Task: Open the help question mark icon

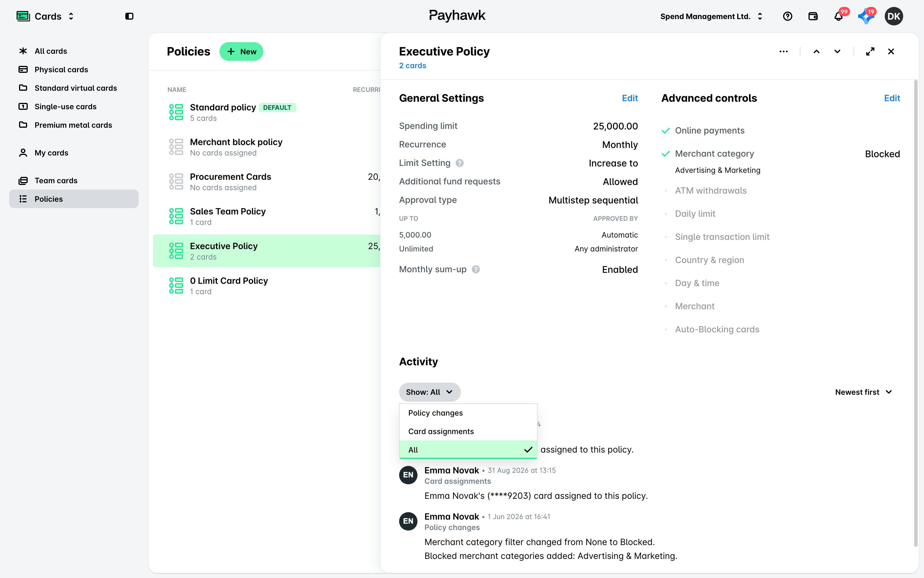Action: pos(787,16)
